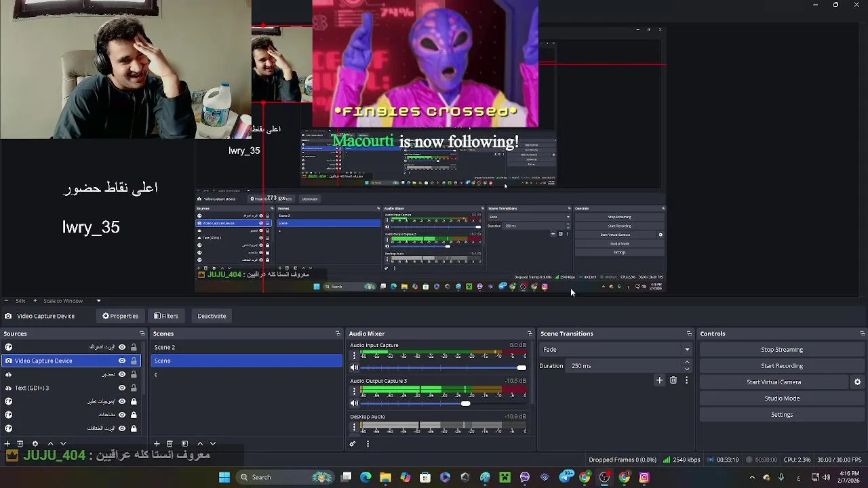
Task: Select scene named Scene
Action: click(x=246, y=361)
